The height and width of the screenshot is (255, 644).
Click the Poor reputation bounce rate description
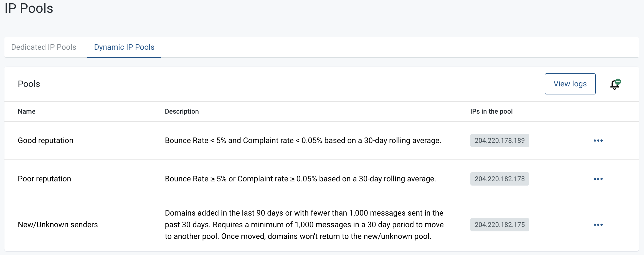click(300, 179)
